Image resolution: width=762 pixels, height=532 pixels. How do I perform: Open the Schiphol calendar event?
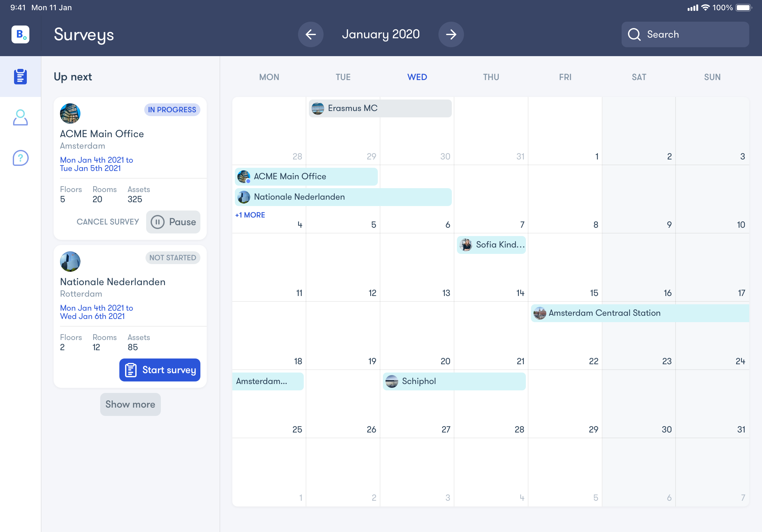point(454,381)
